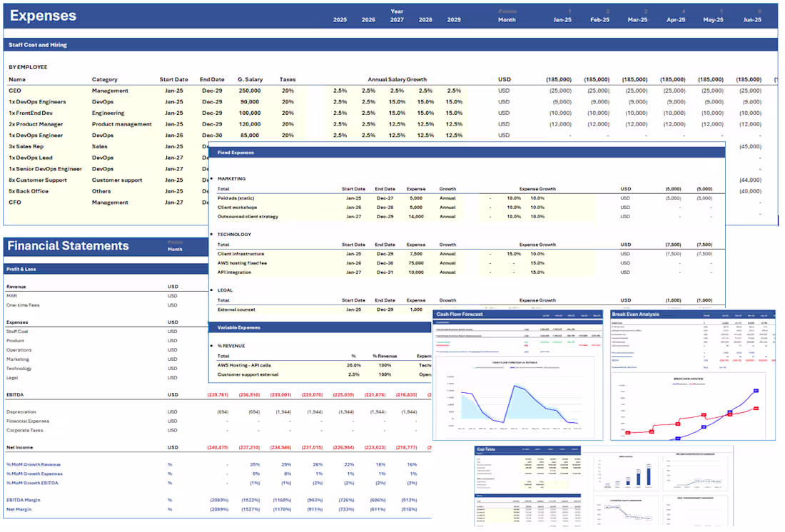Image resolution: width=785 pixels, height=532 pixels.
Task: Click the EBITDA row label
Action: 16,394
